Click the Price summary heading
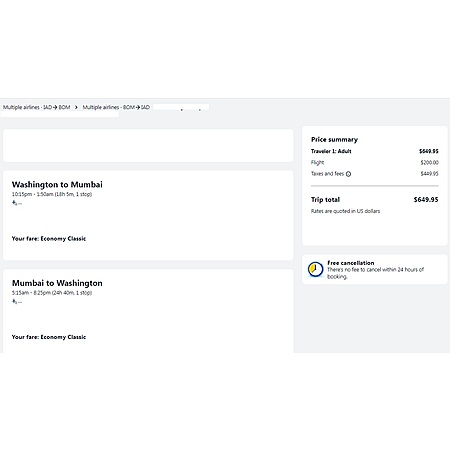This screenshot has width=450, height=450. (x=334, y=140)
